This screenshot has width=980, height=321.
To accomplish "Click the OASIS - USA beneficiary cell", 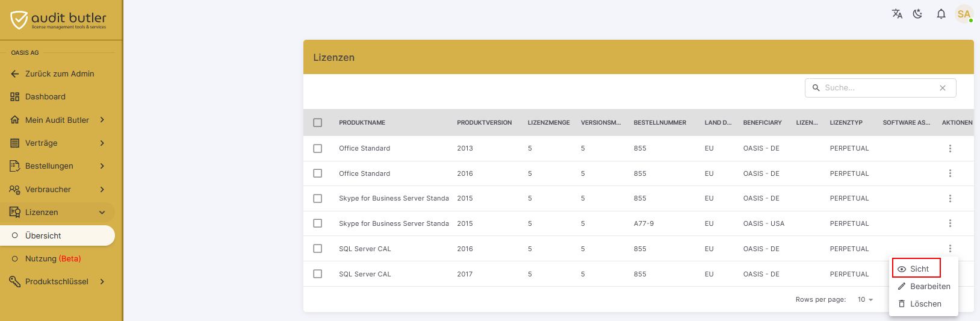I will (x=764, y=223).
